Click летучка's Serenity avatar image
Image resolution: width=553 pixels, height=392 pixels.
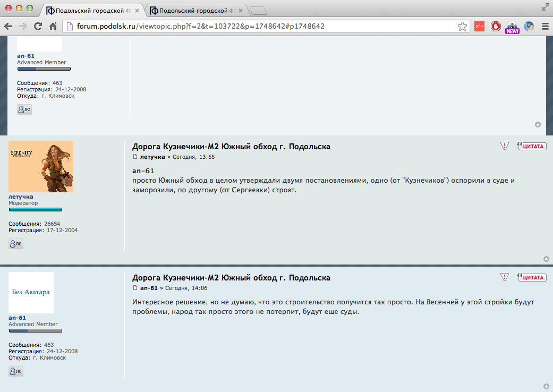(41, 166)
